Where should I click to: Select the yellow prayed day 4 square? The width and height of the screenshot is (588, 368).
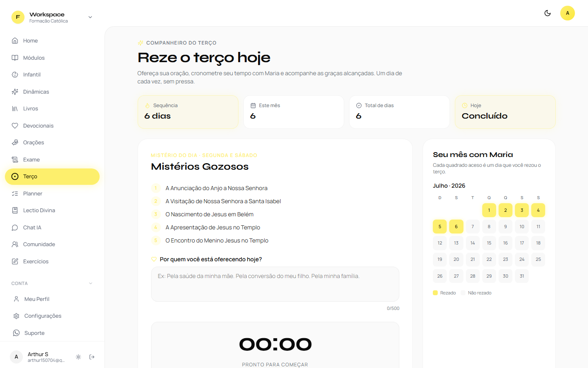pos(538,210)
